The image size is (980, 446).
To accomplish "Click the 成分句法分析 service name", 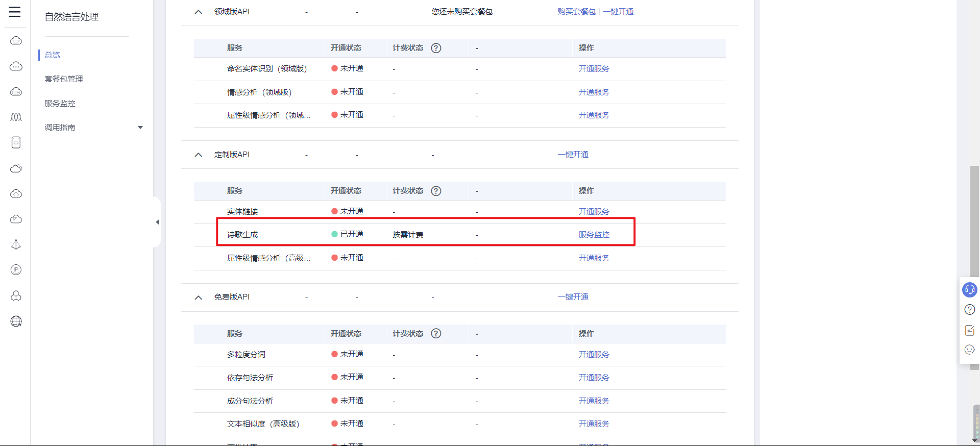I will click(x=250, y=401).
